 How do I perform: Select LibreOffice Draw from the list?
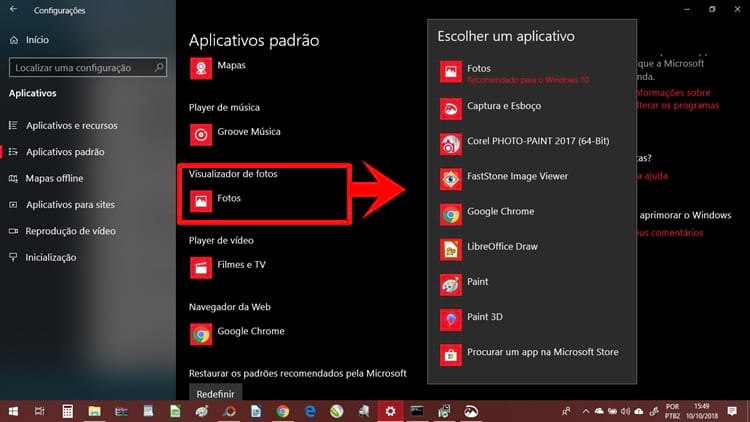pyautogui.click(x=502, y=247)
